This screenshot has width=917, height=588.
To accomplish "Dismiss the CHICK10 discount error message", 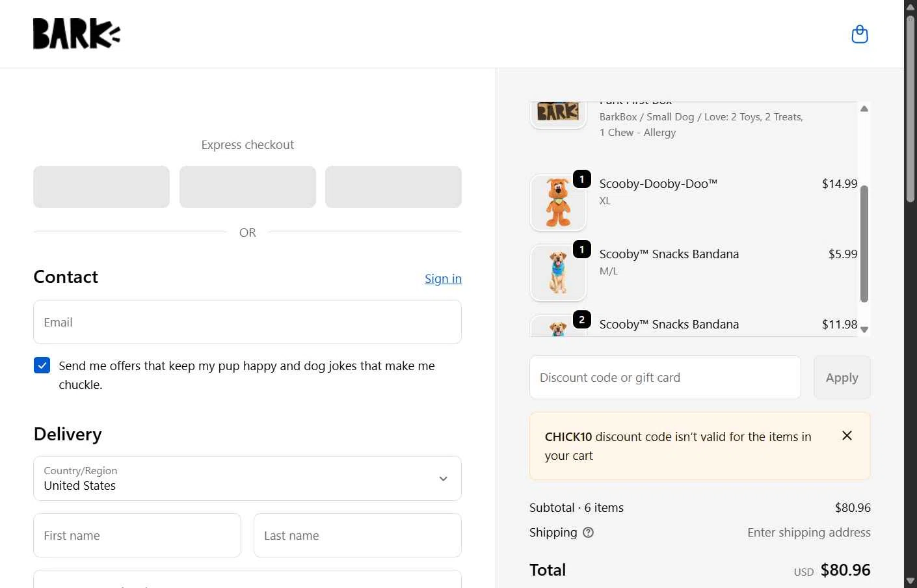I will coord(847,436).
